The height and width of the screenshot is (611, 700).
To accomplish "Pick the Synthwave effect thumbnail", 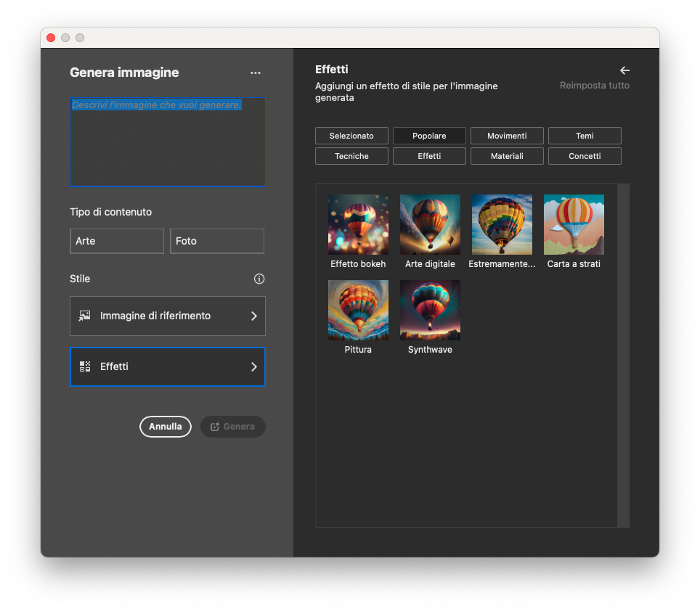I will point(430,310).
